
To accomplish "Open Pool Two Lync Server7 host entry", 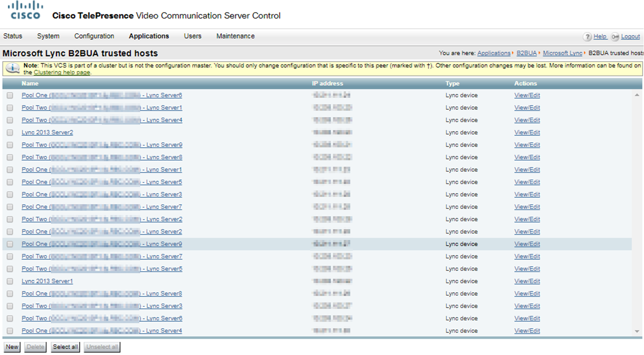I will click(x=102, y=256).
